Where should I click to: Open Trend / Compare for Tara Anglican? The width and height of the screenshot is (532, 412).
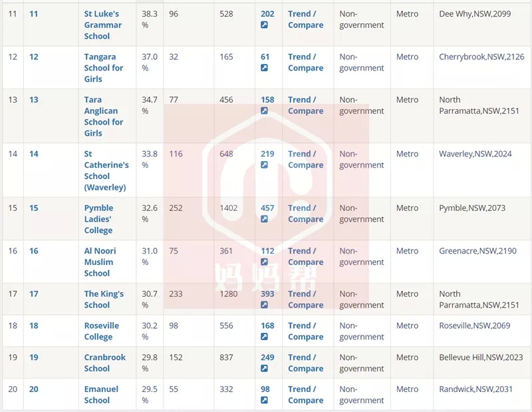pyautogui.click(x=305, y=105)
